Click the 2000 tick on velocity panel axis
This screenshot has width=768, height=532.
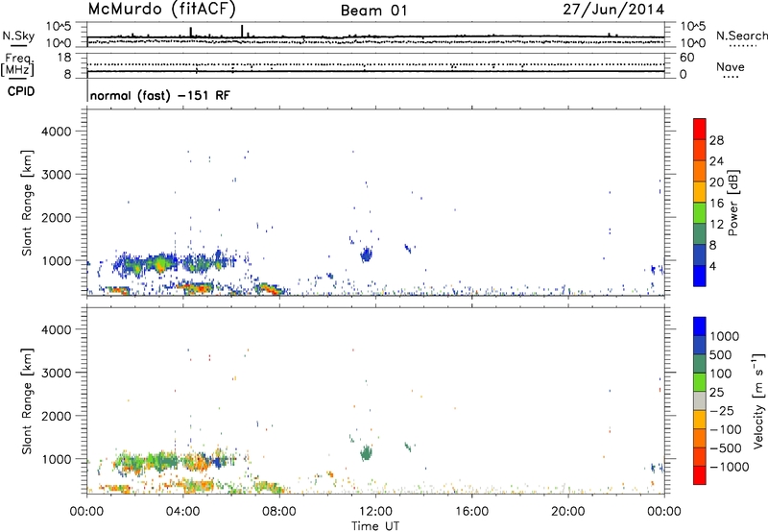coord(57,416)
